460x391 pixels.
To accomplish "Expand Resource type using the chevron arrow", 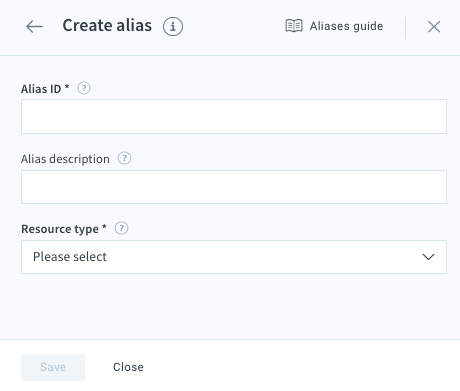I will pyautogui.click(x=428, y=257).
